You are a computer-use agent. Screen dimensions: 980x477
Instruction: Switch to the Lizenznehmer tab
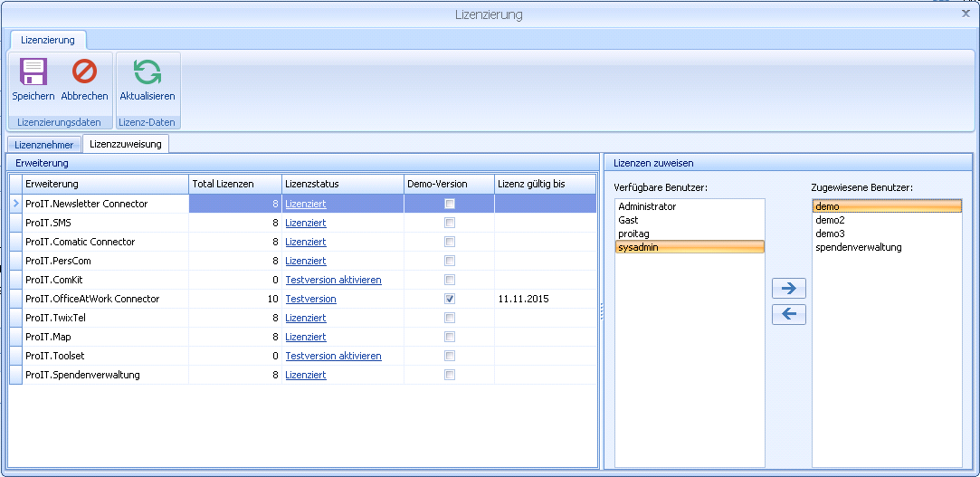(x=44, y=145)
